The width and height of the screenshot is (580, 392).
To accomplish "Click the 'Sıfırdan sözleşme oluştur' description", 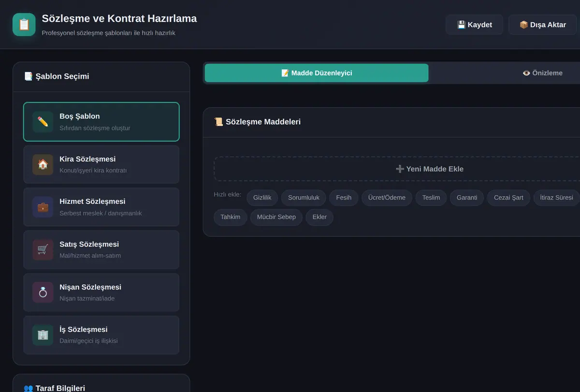I will click(x=95, y=128).
